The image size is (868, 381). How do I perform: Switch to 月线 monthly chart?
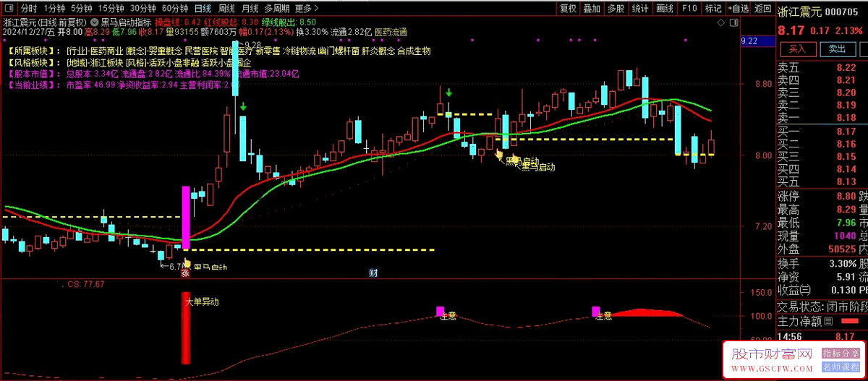coord(250,9)
